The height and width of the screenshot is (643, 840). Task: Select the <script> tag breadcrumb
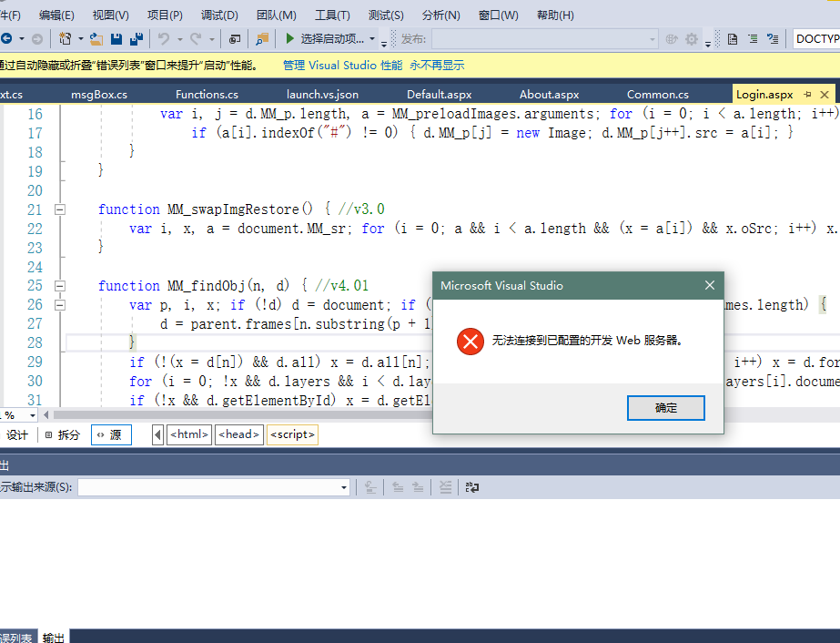[x=292, y=434]
